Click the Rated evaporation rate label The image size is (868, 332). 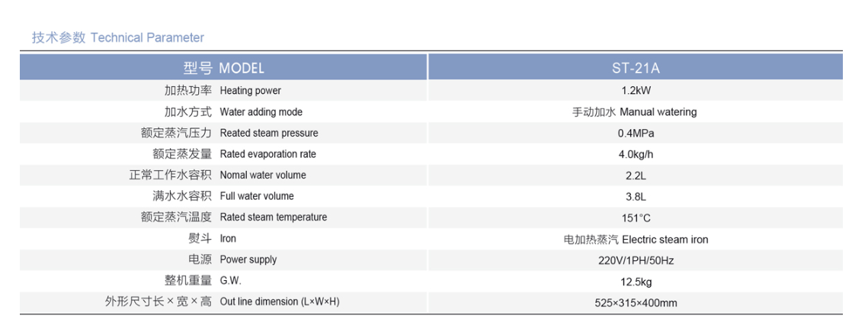(x=267, y=154)
